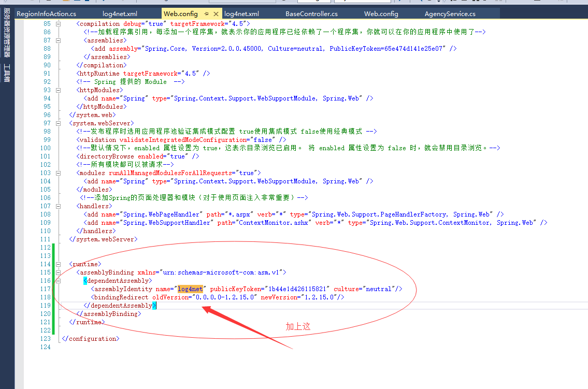
Task: Collapse the compilation element at line 85
Action: (x=58, y=24)
